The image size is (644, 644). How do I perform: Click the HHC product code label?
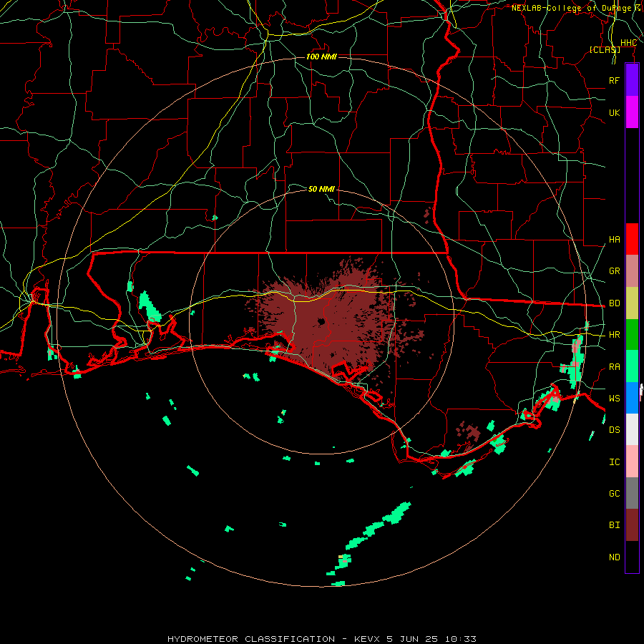click(x=628, y=43)
